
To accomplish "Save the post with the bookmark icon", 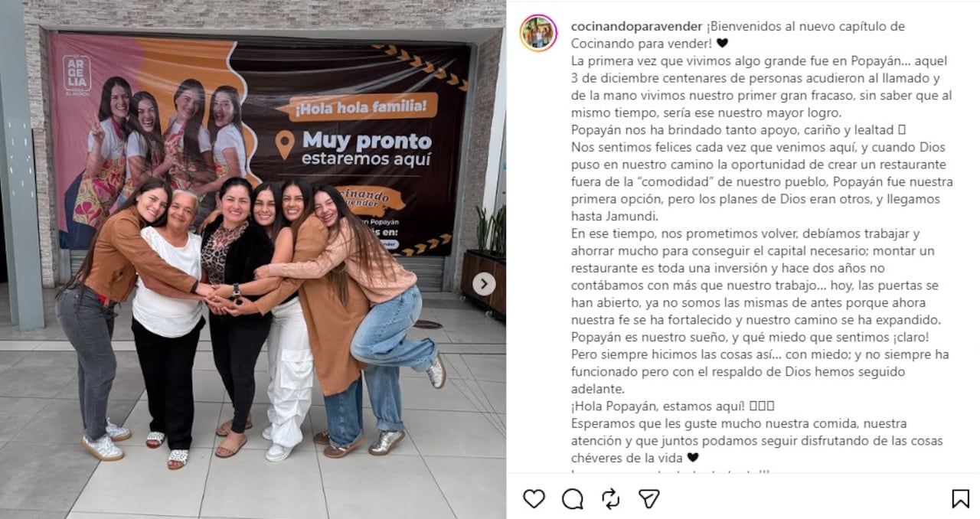I will tap(960, 499).
